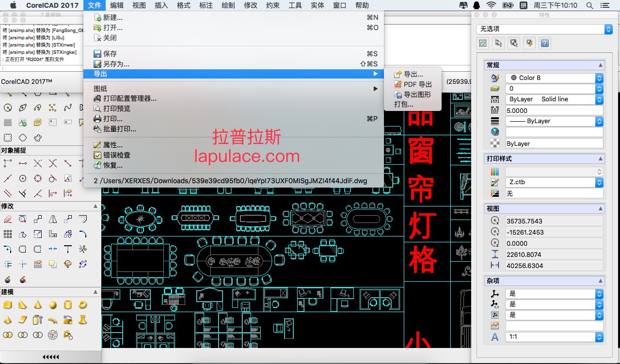620x364 pixels.
Task: Select the note text block tool
Action: [53, 122]
